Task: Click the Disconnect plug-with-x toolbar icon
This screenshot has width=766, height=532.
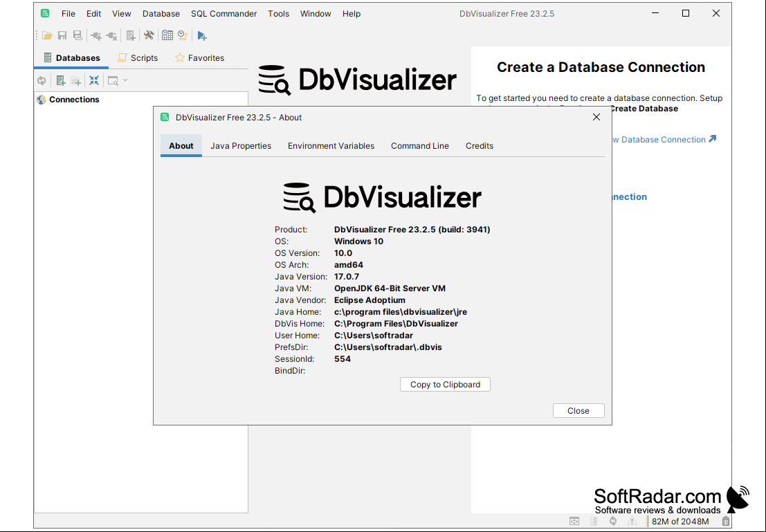Action: click(x=112, y=36)
